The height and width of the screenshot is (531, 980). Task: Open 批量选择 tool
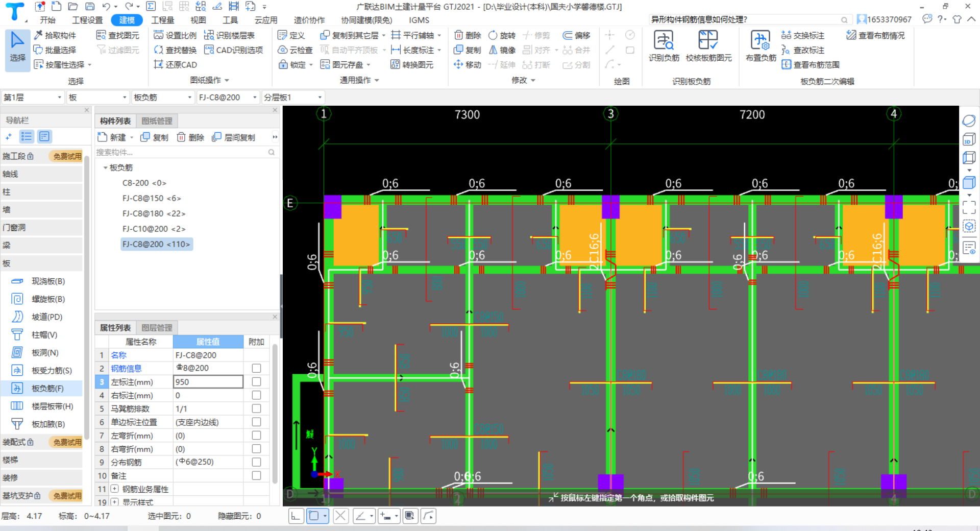pos(55,50)
